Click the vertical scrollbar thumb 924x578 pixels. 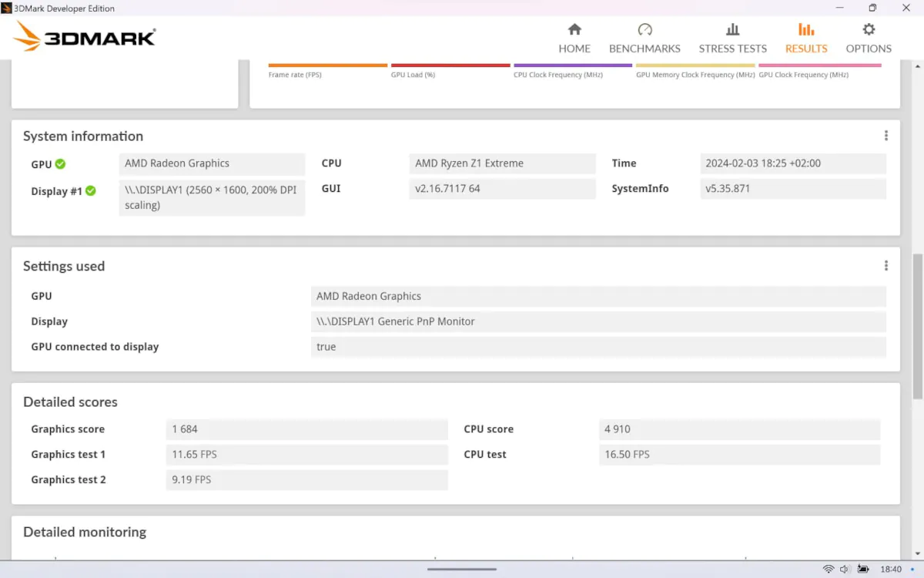pyautogui.click(x=917, y=327)
